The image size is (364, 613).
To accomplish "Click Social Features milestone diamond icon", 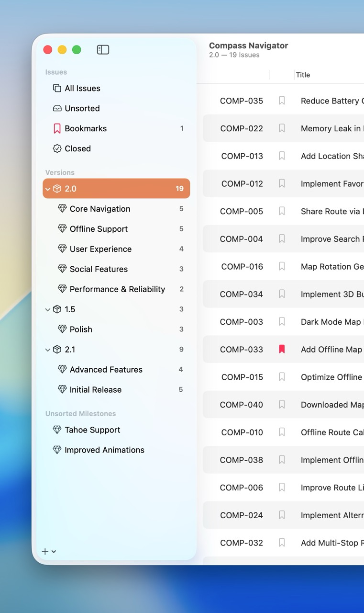I will point(62,269).
